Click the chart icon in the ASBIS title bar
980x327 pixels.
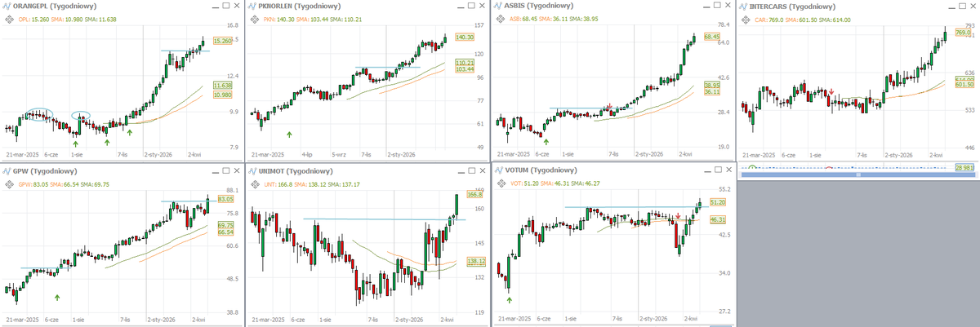point(497,6)
